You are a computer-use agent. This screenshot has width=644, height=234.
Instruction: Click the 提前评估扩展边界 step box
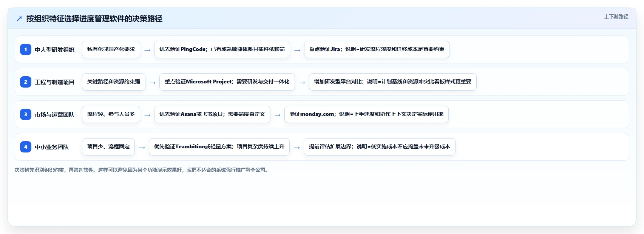pos(380,147)
